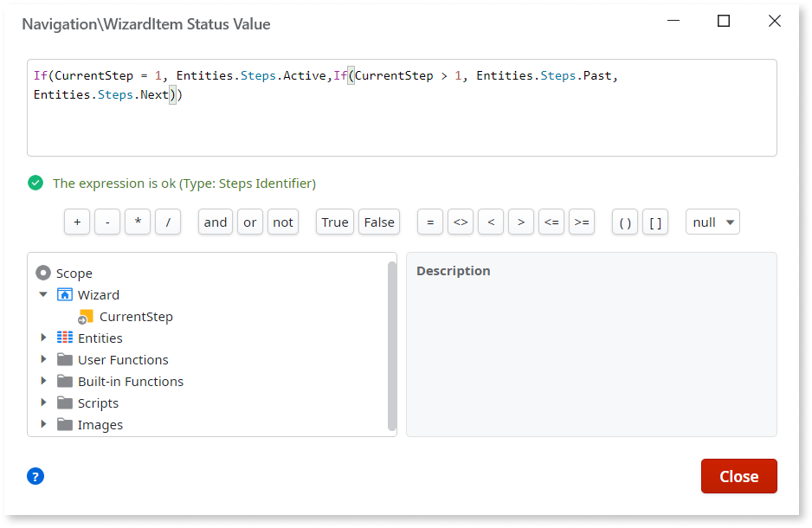This screenshot has width=812, height=528.
Task: Click the Images folder icon
Action: point(65,424)
